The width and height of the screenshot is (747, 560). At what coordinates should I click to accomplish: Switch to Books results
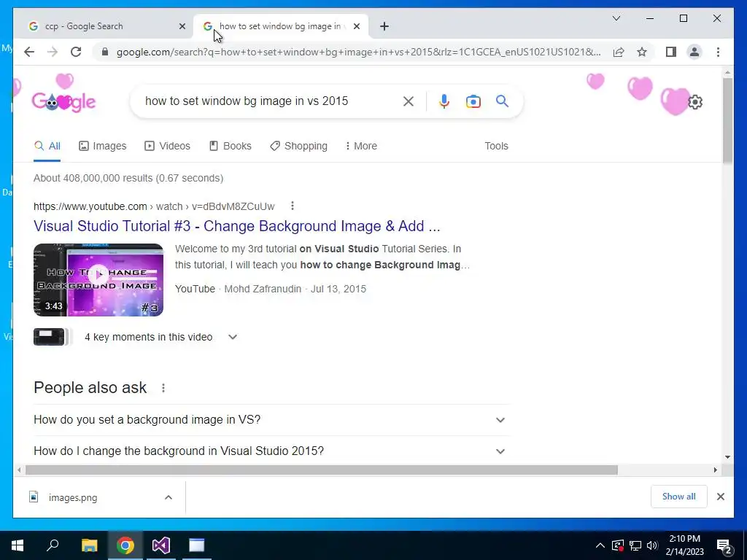pyautogui.click(x=230, y=146)
